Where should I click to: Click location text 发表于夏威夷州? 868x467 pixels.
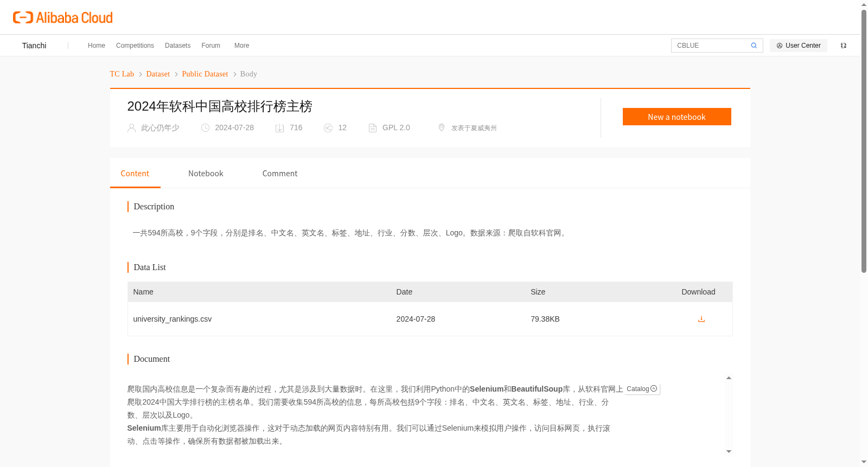tap(474, 128)
